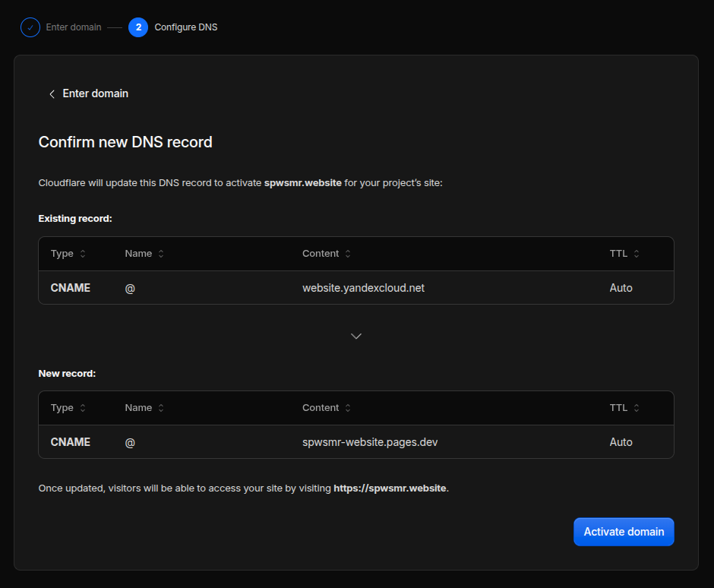Sort new record by Name arrows
Image resolution: width=714 pixels, height=588 pixels.
click(161, 408)
